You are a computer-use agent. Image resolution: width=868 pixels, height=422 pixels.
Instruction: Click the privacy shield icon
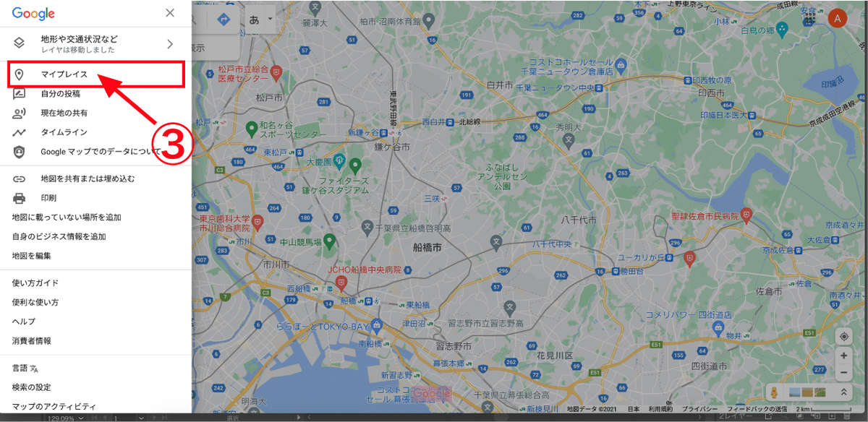(19, 152)
